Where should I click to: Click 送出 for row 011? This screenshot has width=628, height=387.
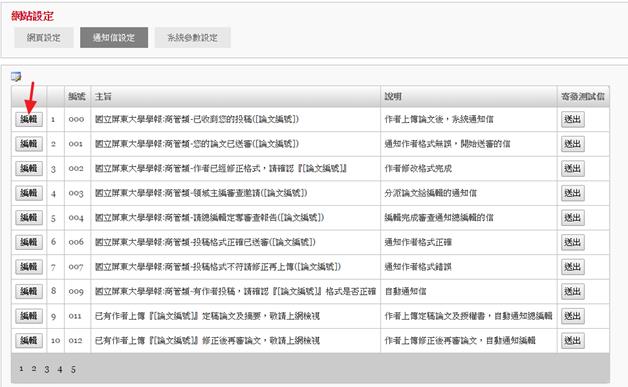click(x=573, y=316)
